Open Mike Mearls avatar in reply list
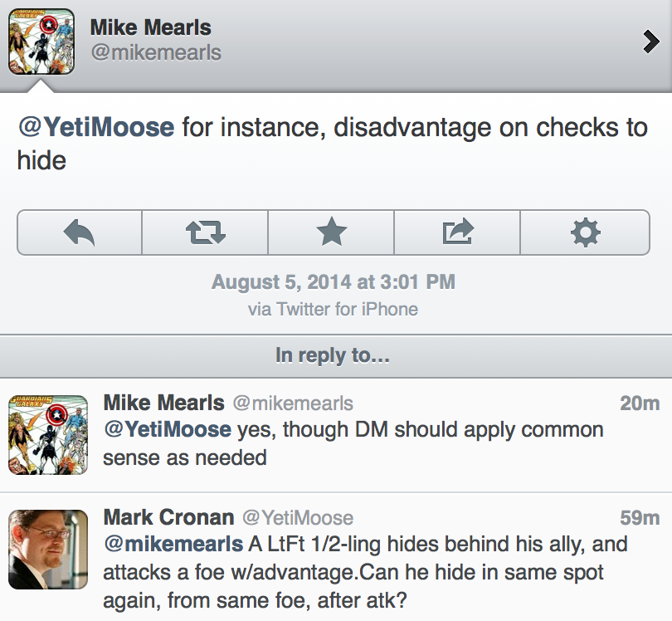The image size is (672, 621). click(48, 434)
